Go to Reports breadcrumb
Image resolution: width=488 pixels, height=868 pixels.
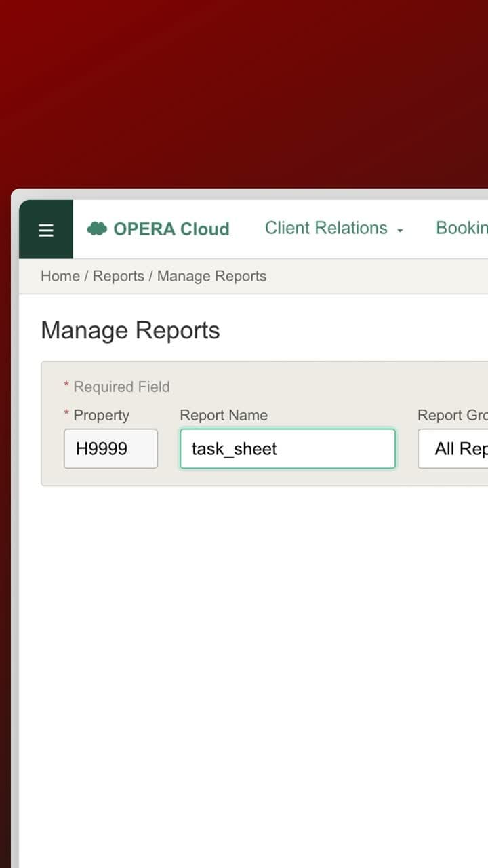click(119, 276)
